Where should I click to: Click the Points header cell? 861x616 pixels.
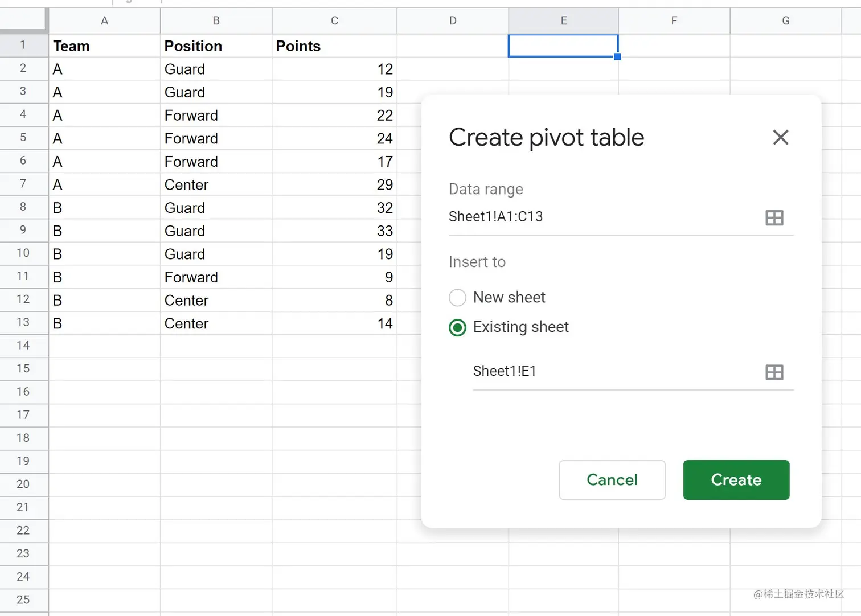(334, 46)
